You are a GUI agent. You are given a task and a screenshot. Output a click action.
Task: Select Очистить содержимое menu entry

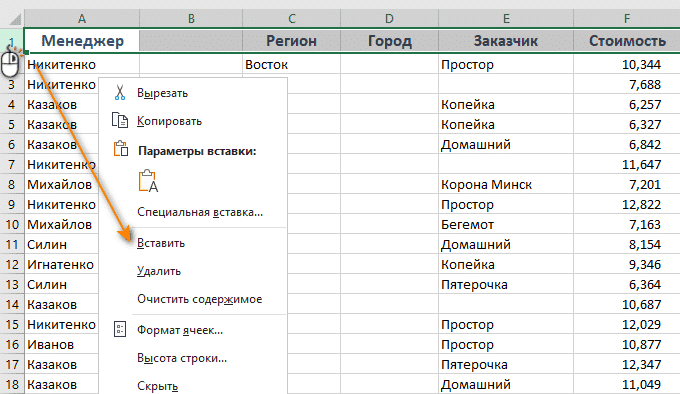(x=199, y=299)
